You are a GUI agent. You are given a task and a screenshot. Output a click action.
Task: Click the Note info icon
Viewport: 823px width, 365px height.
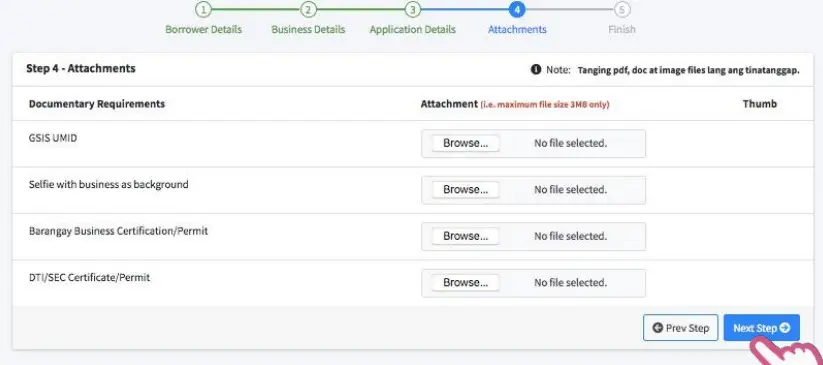535,69
